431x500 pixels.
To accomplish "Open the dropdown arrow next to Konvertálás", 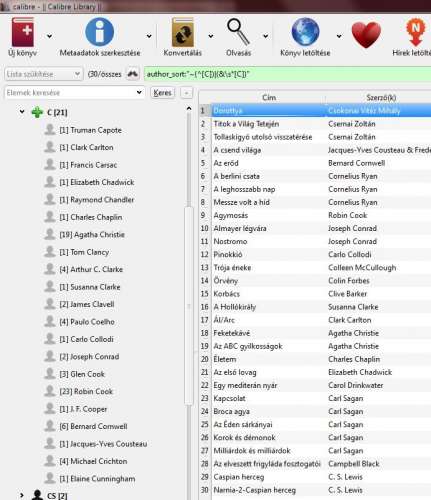I will coord(211,36).
